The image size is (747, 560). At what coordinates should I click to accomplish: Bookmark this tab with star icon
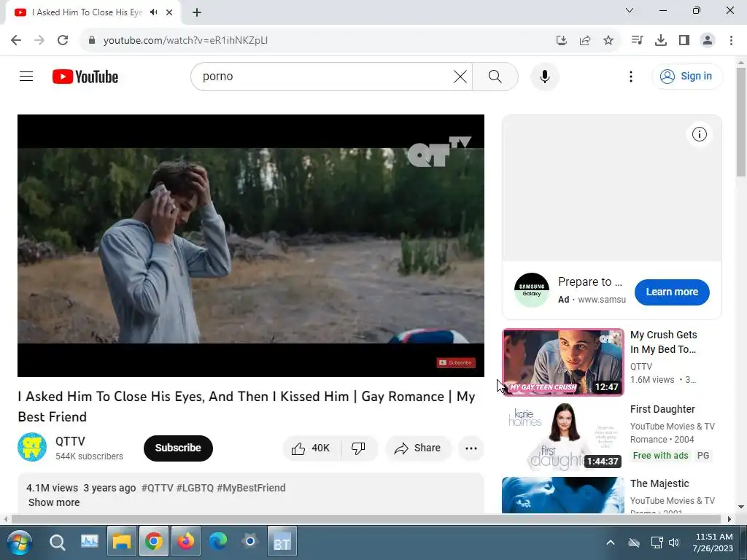pyautogui.click(x=608, y=40)
